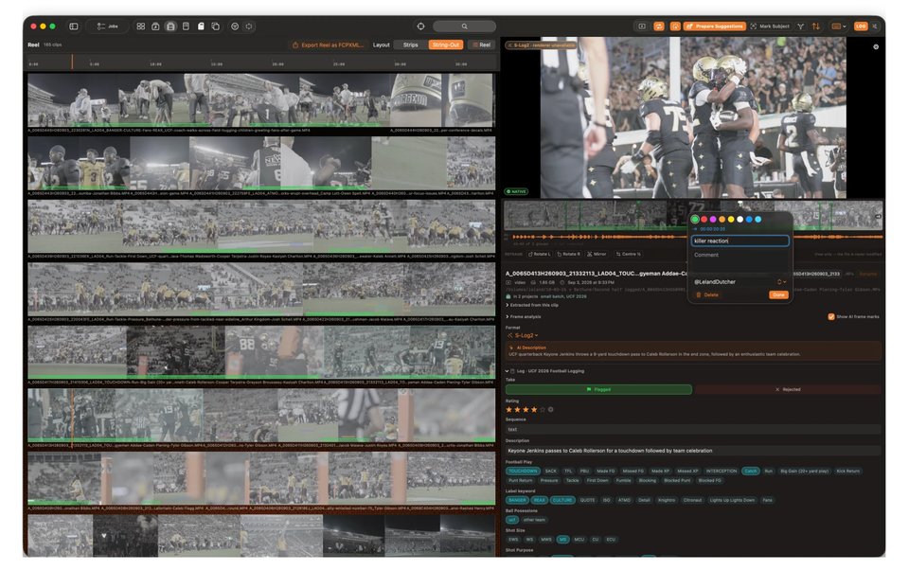Toggle the INTERCEPTION play tag
The image size is (909, 588).
point(722,471)
